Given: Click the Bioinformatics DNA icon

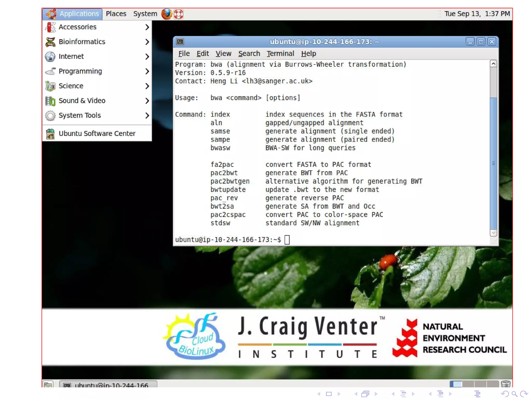Looking at the screenshot, I should coord(50,42).
